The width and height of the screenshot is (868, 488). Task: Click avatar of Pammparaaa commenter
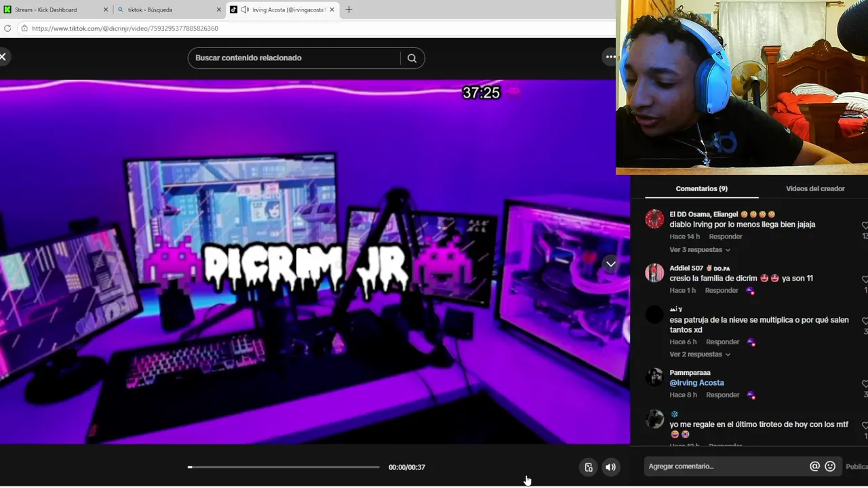[654, 378]
